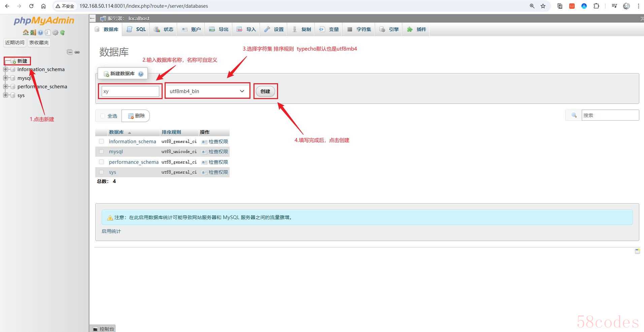Open the 导出 export tab

click(219, 29)
